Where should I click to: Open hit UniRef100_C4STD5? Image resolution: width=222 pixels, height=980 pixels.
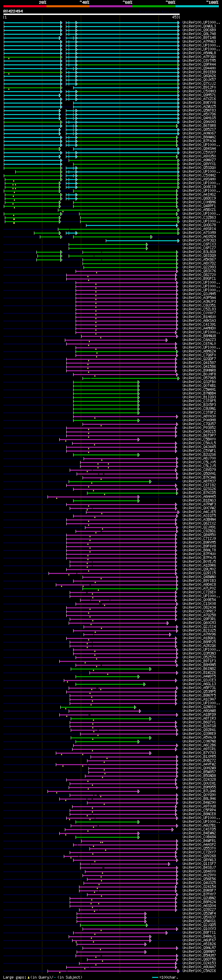pos(199,829)
